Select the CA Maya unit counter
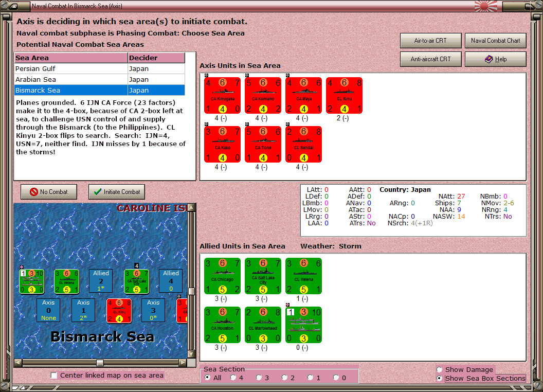 (303, 95)
